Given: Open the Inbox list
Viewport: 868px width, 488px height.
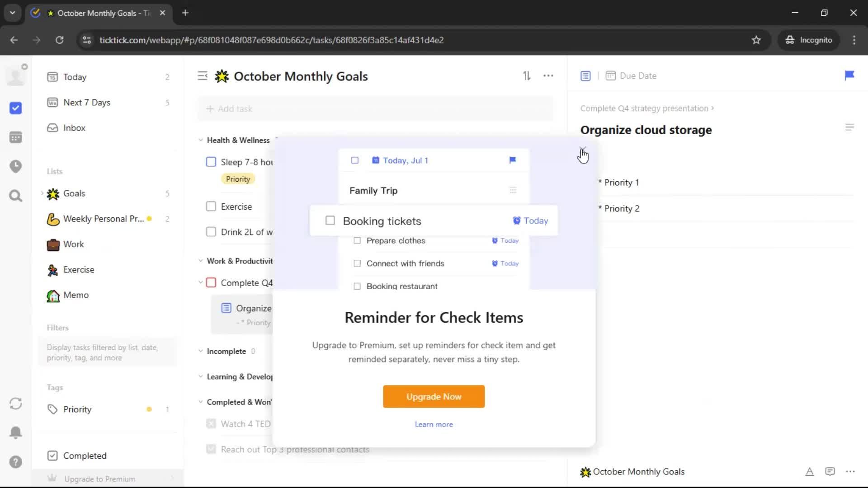Looking at the screenshot, I should [74, 128].
